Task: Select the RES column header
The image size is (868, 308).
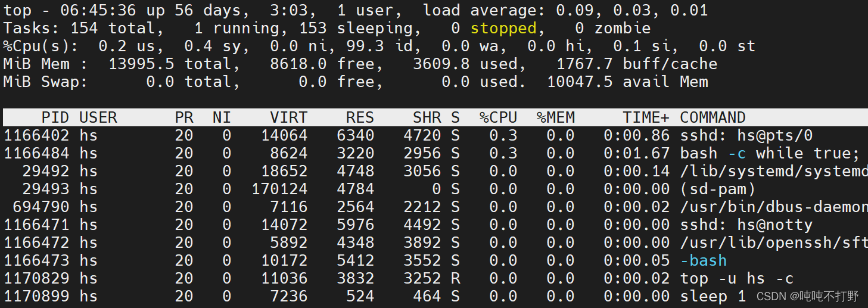Action: point(360,117)
